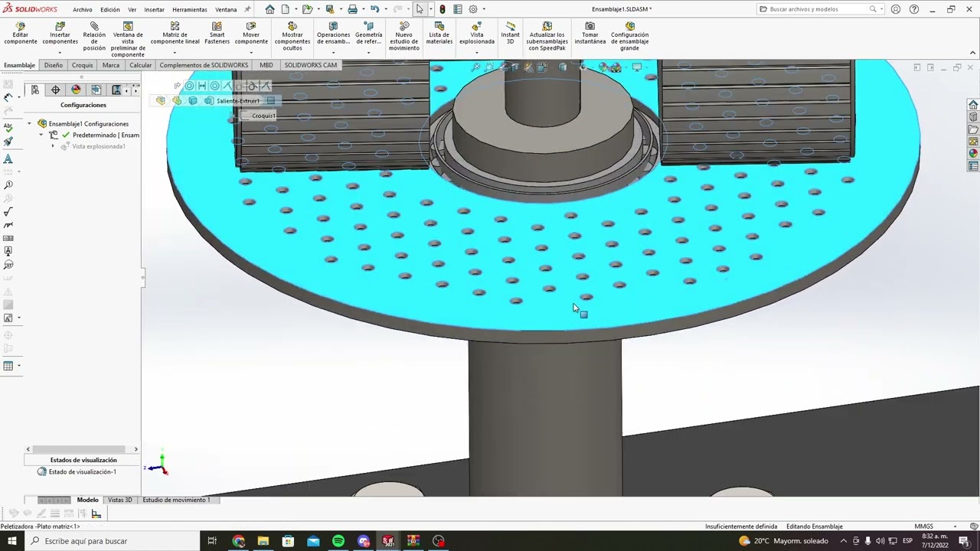This screenshot has width=980, height=551.
Task: Switch to the Croquis tab
Action: pyautogui.click(x=83, y=65)
